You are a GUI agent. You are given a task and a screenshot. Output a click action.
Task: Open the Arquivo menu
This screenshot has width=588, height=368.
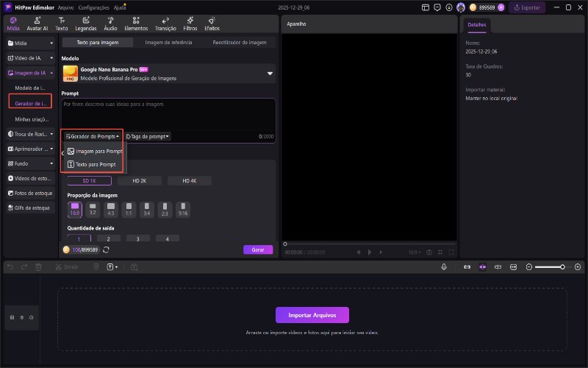66,7
